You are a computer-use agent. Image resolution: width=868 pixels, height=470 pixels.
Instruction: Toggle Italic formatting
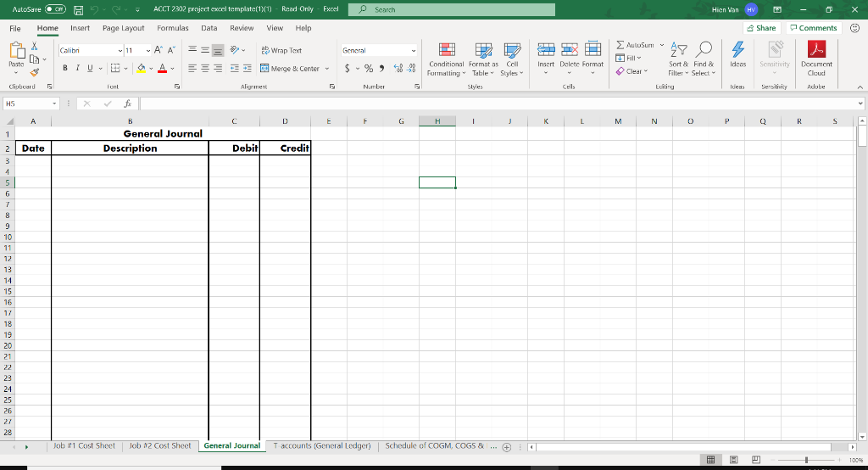click(77, 68)
